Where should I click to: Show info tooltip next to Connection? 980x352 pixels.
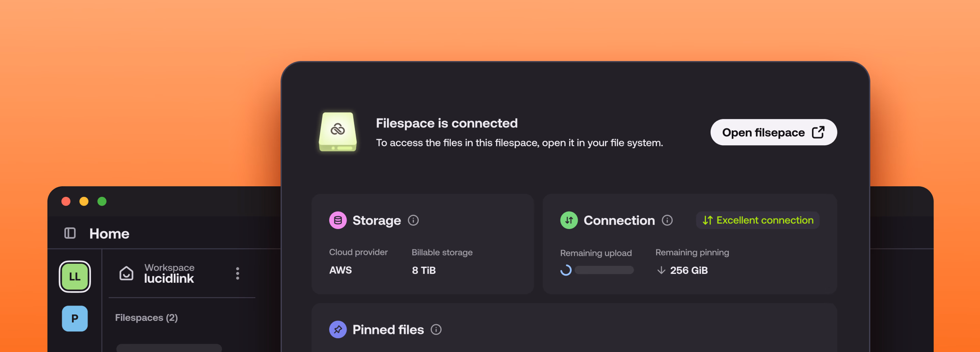point(667,220)
